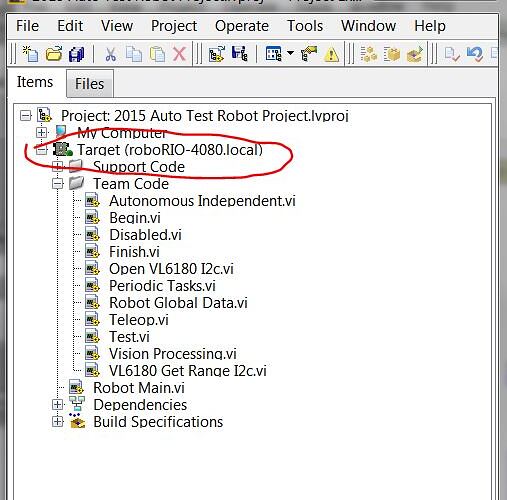
Task: Click the Open folder toolbar icon
Action: pos(54,54)
